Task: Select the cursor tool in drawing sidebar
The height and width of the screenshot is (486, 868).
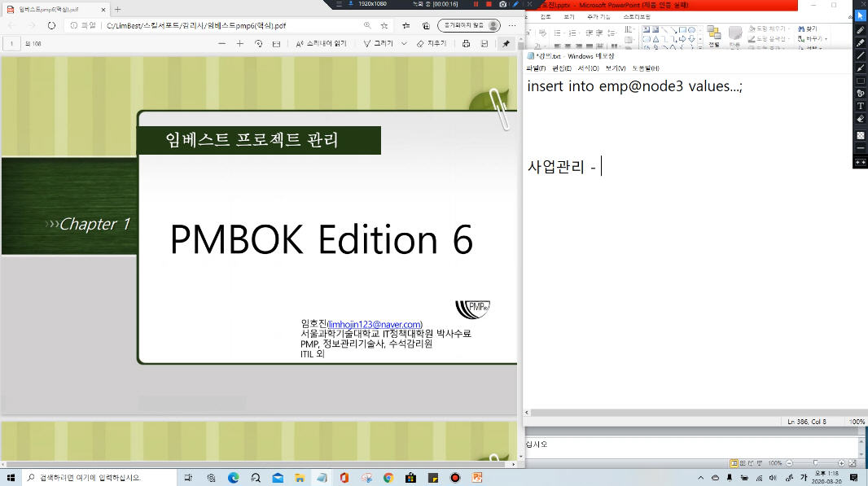Action: click(x=860, y=16)
